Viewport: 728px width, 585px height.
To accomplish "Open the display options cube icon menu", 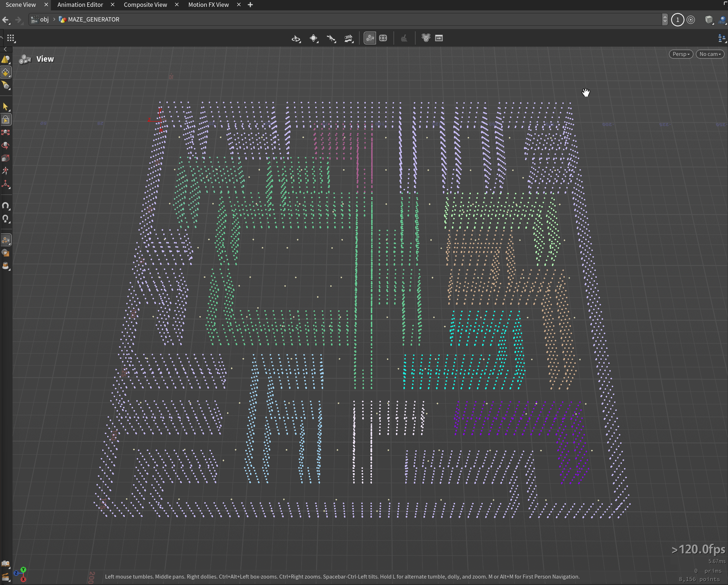I will click(709, 20).
